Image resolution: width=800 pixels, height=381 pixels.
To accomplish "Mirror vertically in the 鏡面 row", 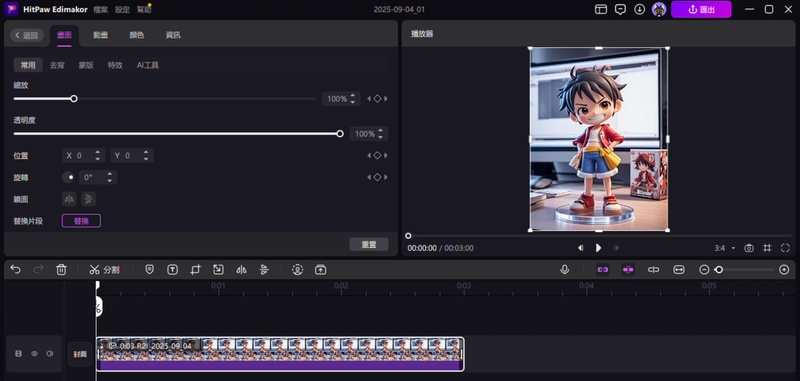I will pyautogui.click(x=88, y=198).
